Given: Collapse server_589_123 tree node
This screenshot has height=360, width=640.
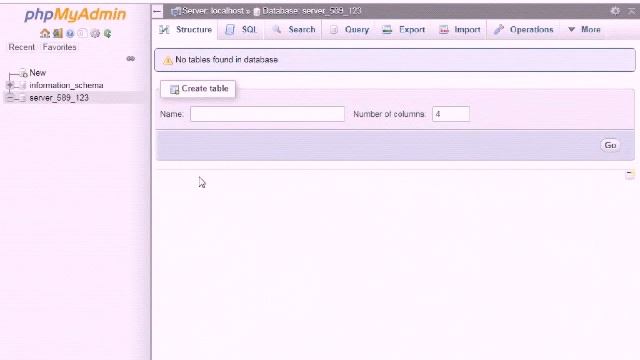Looking at the screenshot, I should coord(10,98).
